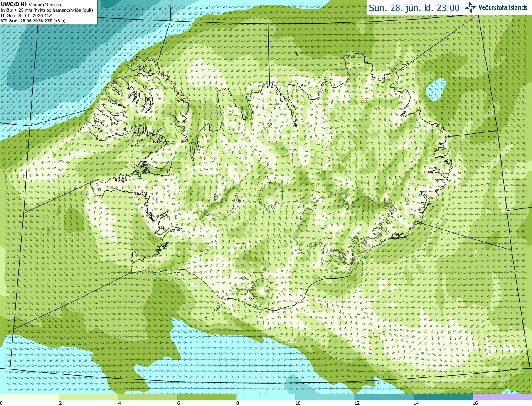
Task: Click the IT: Sun. 28. 06. 2026 15Z line
Action: pyautogui.click(x=26, y=15)
